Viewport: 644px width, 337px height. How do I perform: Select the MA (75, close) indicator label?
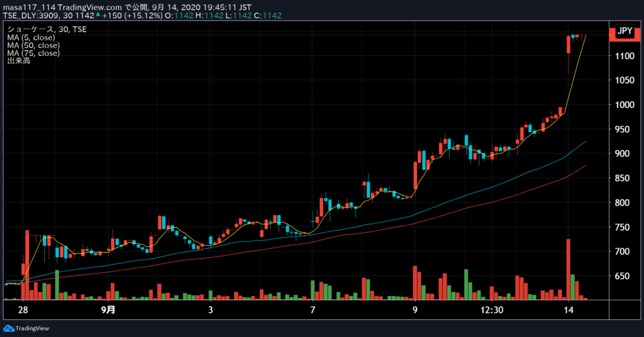click(x=33, y=53)
